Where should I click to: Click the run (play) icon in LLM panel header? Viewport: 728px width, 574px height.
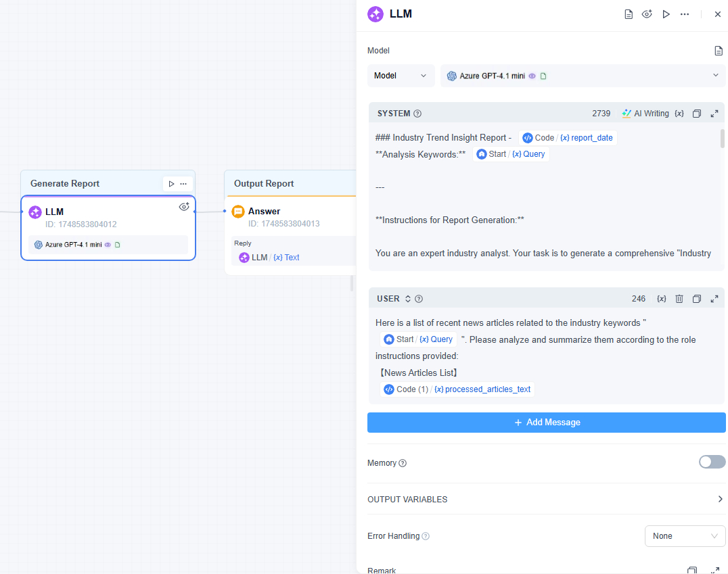click(666, 14)
